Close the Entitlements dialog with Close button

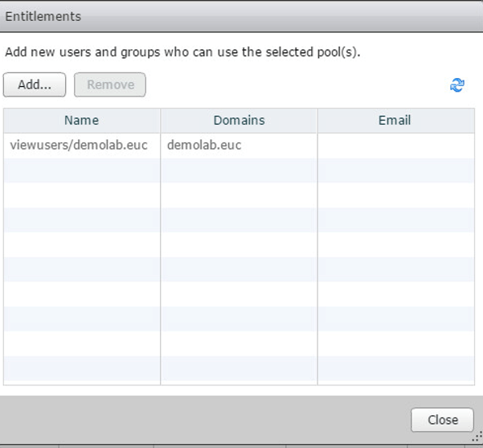pyautogui.click(x=442, y=420)
